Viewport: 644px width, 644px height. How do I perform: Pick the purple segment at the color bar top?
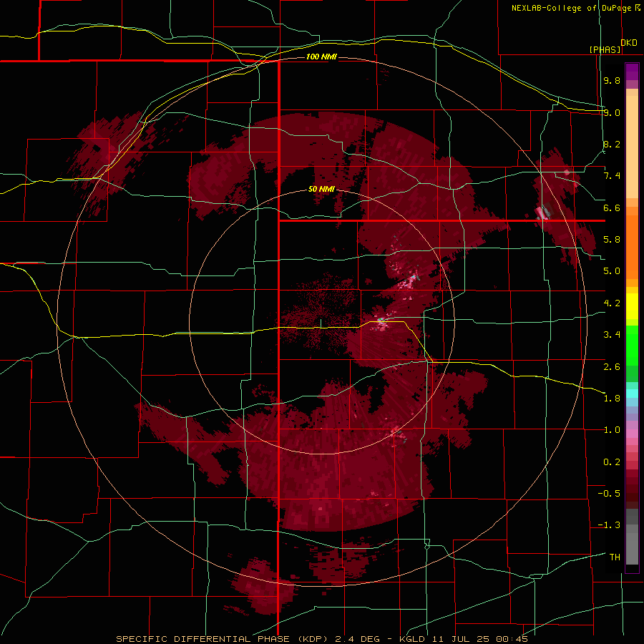(x=632, y=72)
